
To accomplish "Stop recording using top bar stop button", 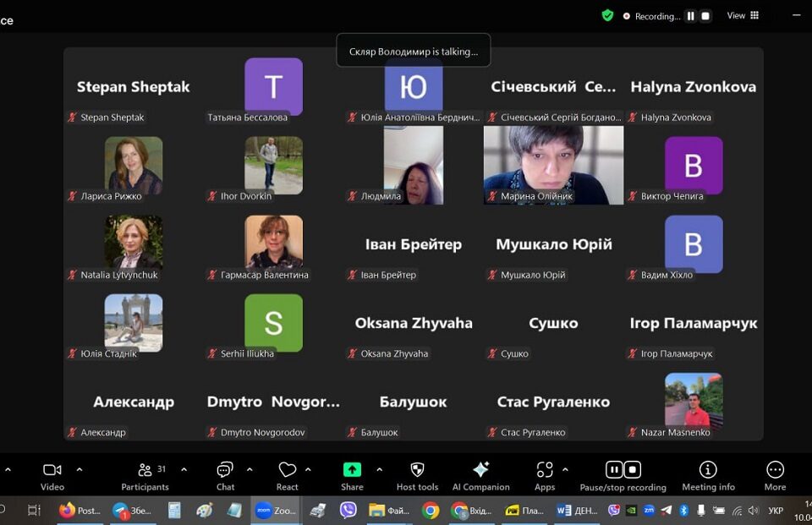I will tap(705, 15).
